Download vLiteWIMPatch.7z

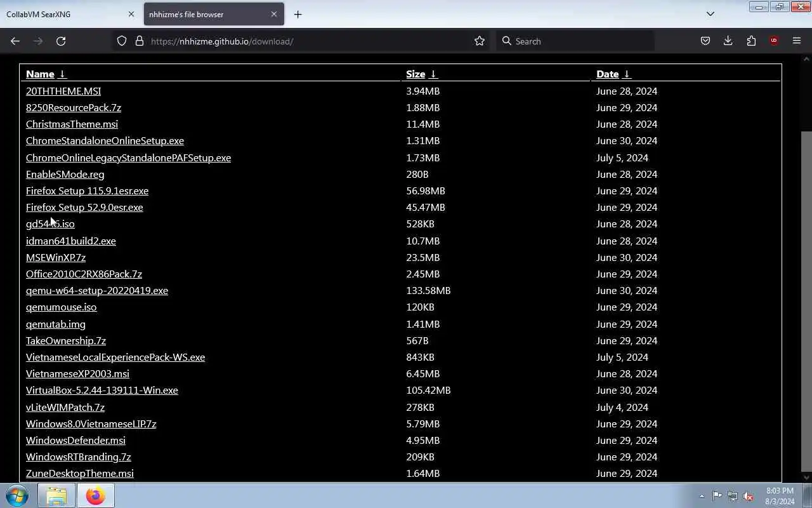pos(65,407)
